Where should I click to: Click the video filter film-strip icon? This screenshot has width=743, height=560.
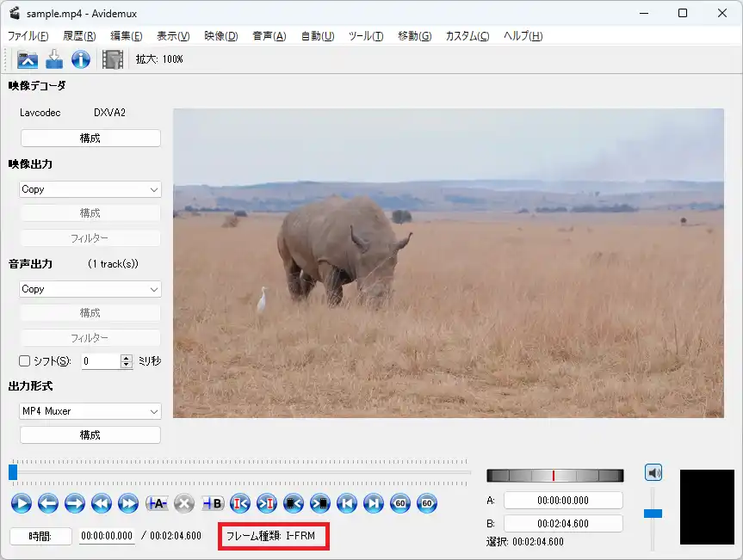click(x=113, y=59)
